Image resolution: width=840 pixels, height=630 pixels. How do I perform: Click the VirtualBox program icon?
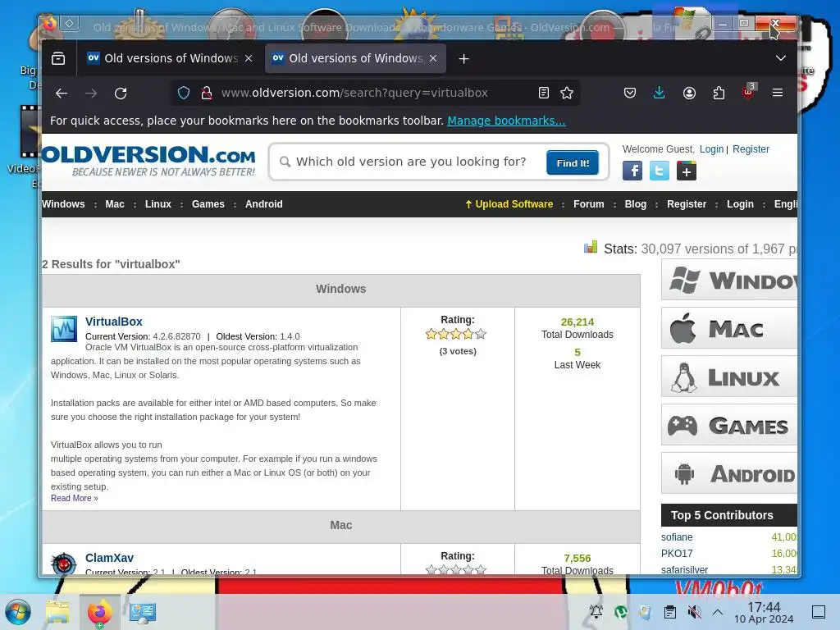pos(64,329)
